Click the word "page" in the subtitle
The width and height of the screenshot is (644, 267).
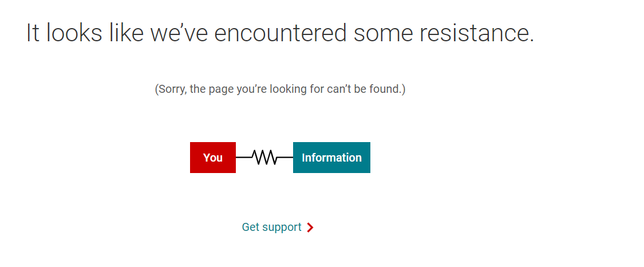222,89
